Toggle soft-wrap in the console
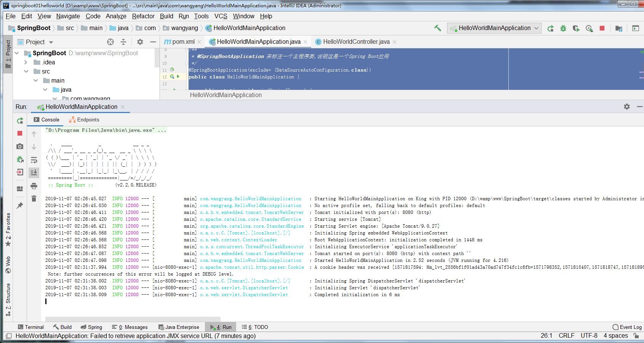Screen dimensions: 644x343 click(34, 160)
